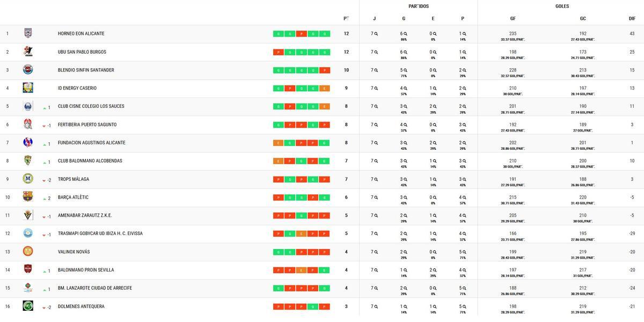Click a green G badge in Horneo's form streak
This screenshot has width=644, height=322.
coord(280,32)
